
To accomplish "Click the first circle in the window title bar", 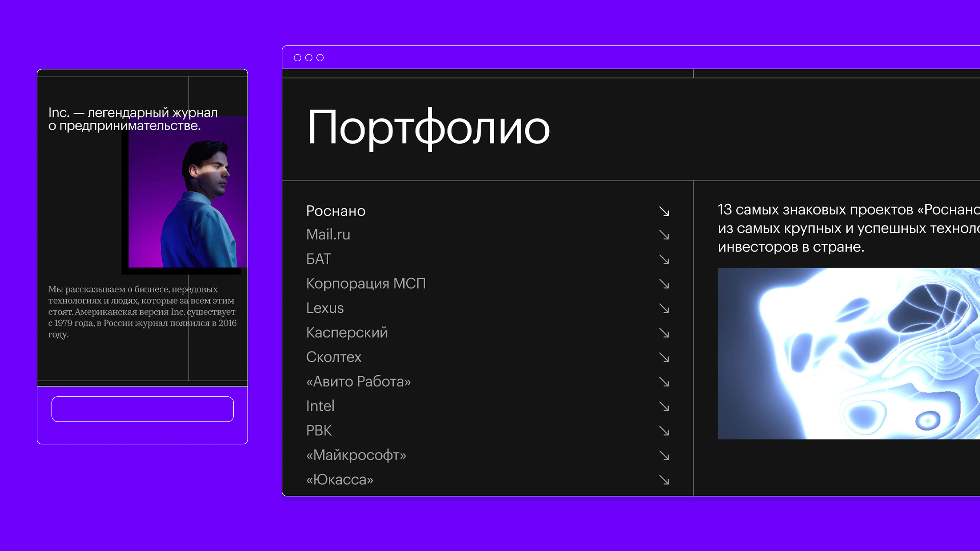I will pyautogui.click(x=297, y=58).
